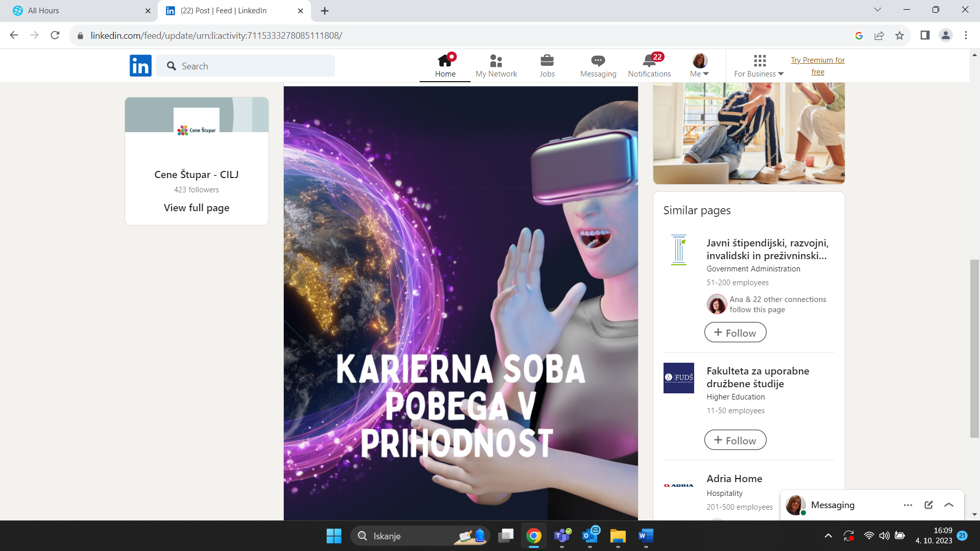Viewport: 980px width, 551px height.
Task: Bookmark this tab with star icon
Action: pyautogui.click(x=899, y=35)
